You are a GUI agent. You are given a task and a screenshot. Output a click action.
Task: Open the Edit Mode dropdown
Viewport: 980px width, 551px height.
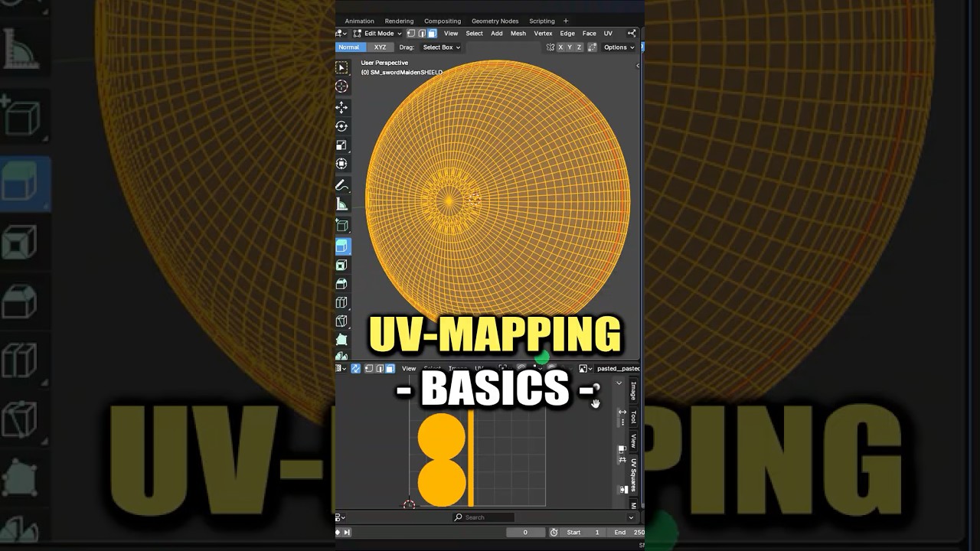coord(377,34)
